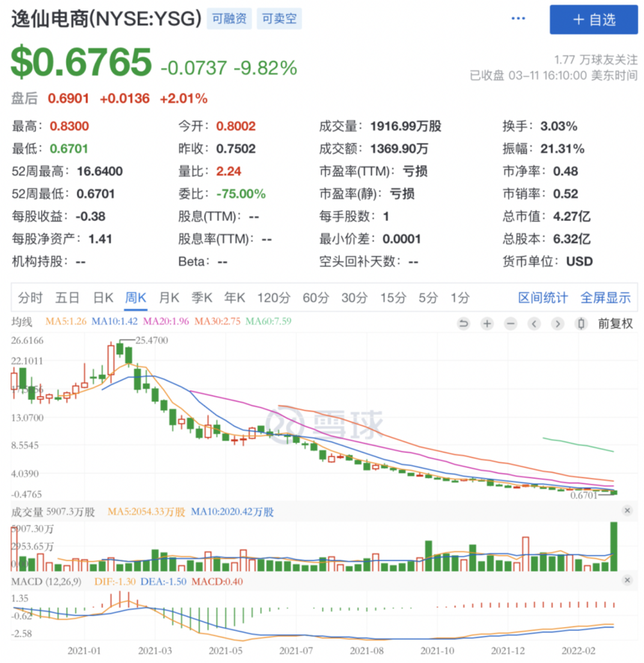Click the stock title 逸仙电商(NYSE:YSG)
This screenshot has width=644, height=663.
(106, 19)
